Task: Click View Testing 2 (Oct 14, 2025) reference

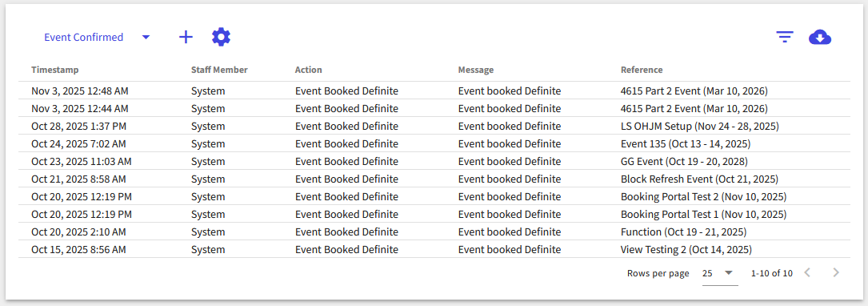Action: pos(686,249)
